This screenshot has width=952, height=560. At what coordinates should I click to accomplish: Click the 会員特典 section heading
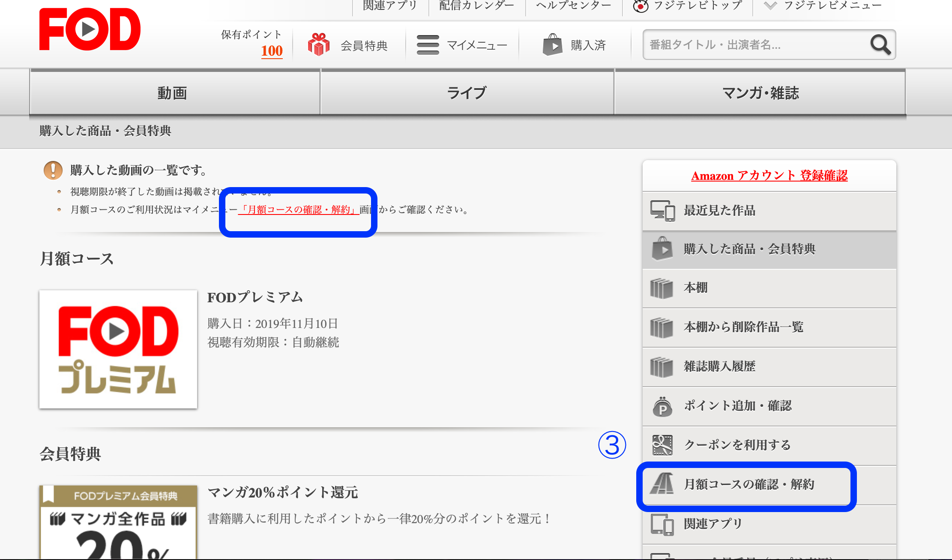(70, 454)
